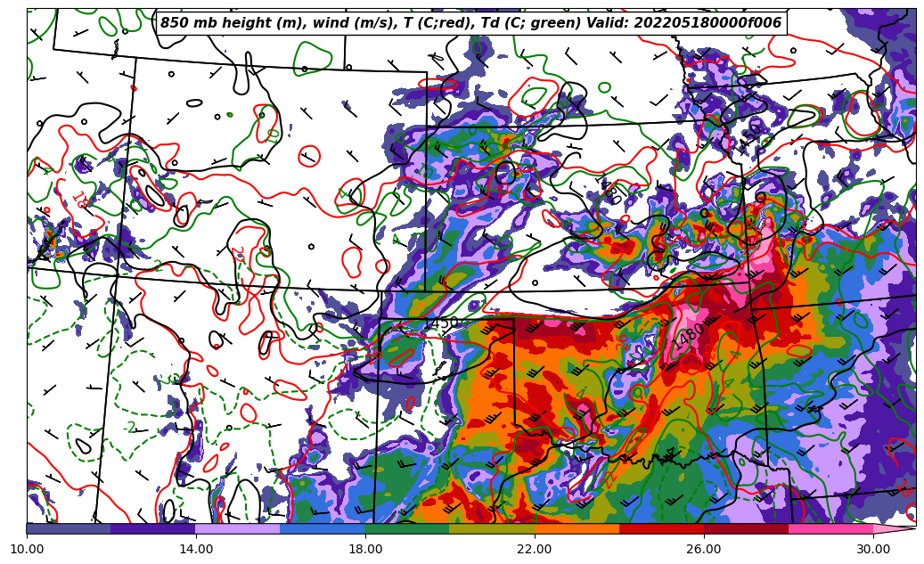Click the red 18 temperature label at left
Screen dimensions: 924x564
click(80, 200)
